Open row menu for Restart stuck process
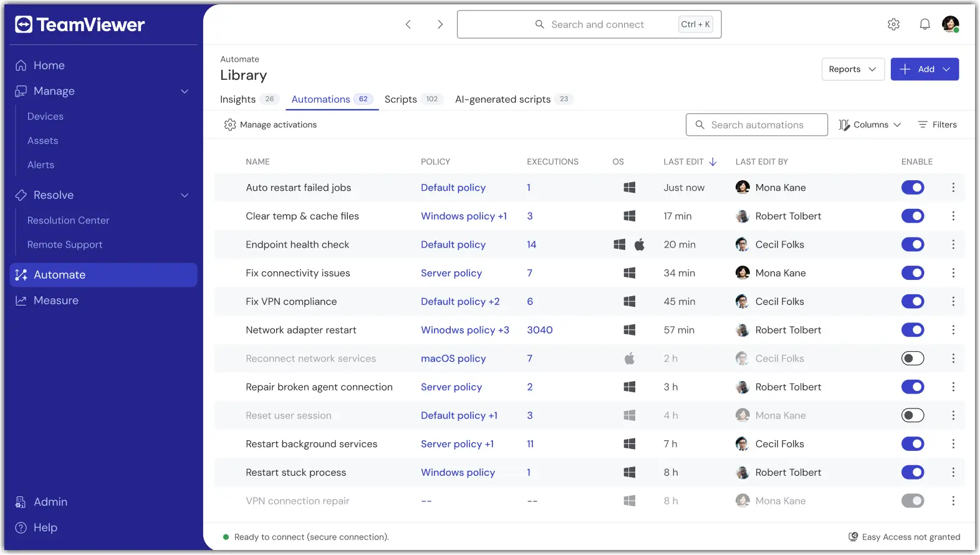Image resolution: width=980 pixels, height=555 pixels. (953, 473)
